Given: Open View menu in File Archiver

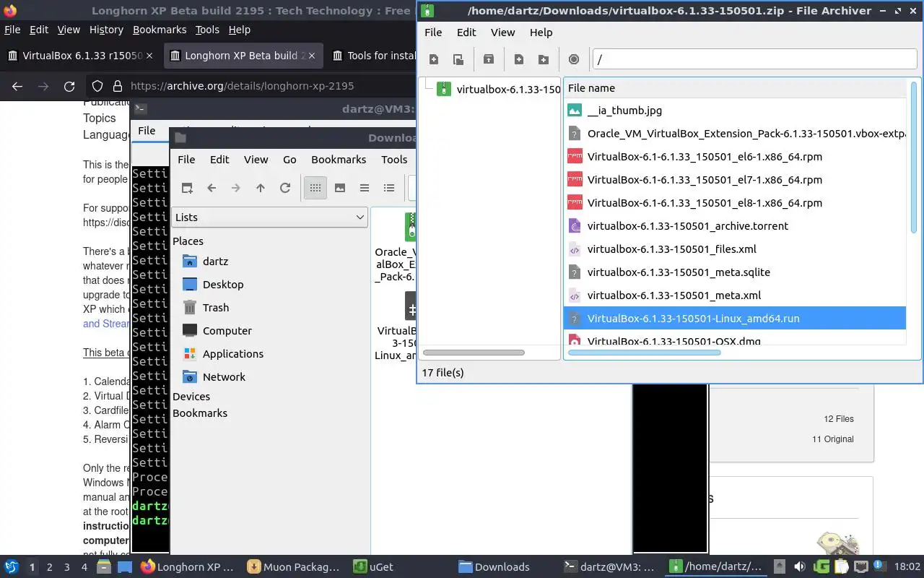Looking at the screenshot, I should click(502, 33).
